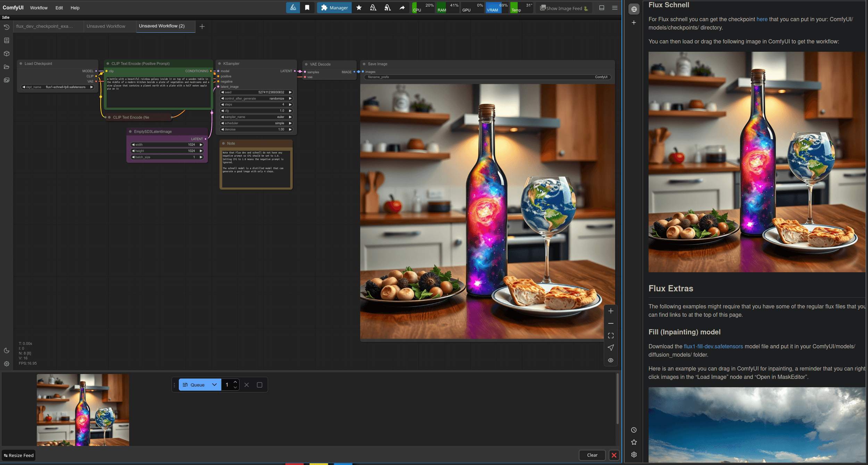868x465 pixels.
Task: Switch to flux_dev_checkpoint_exa... tab
Action: pyautogui.click(x=44, y=26)
